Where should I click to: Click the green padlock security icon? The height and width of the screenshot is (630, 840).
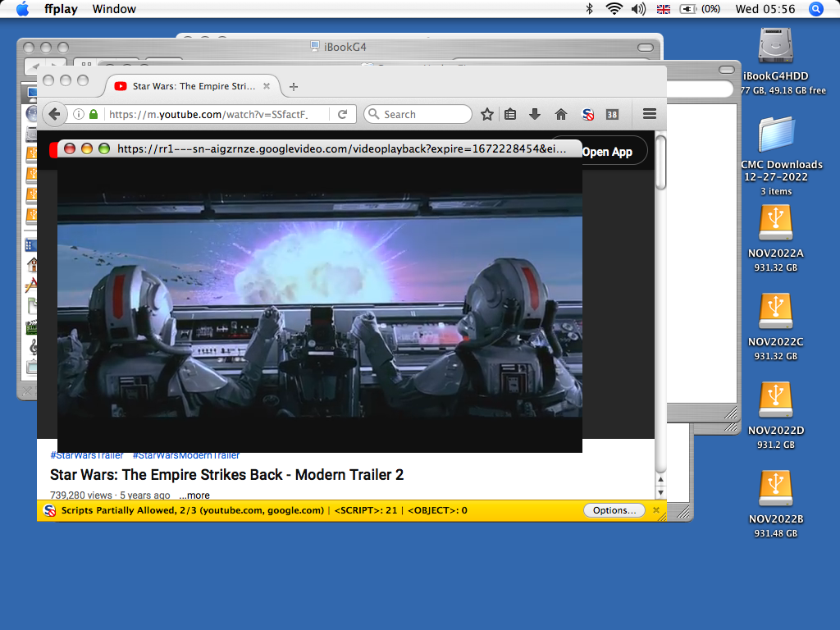pos(94,114)
